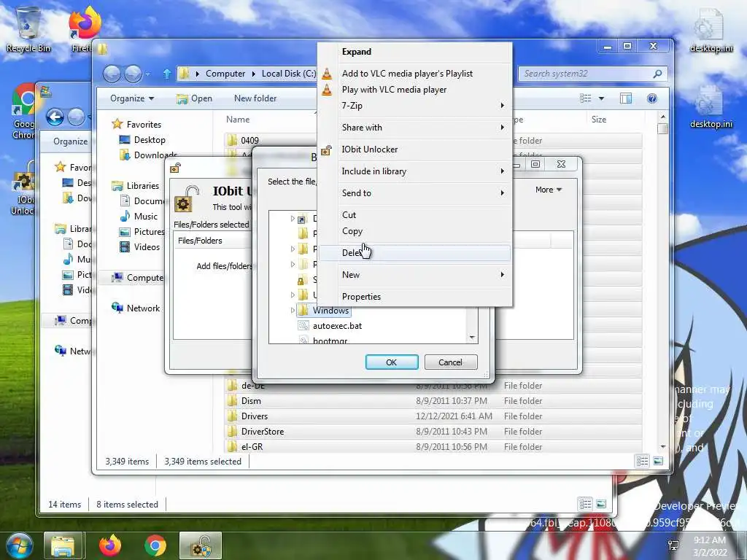This screenshot has height=560, width=747.
Task: Click the VLC cone beside Play with VLC
Action: [327, 89]
